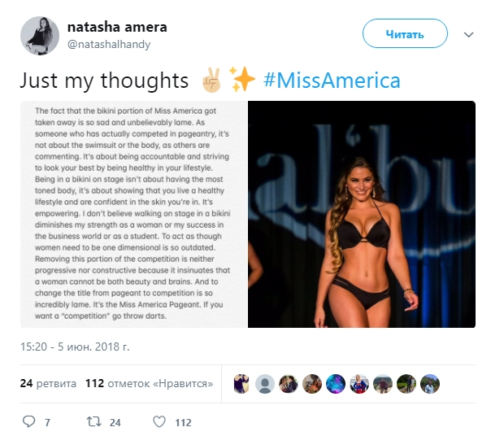Click the 15:20 - 5 июн. 2018 timestamp
The height and width of the screenshot is (436, 504).
click(x=75, y=347)
